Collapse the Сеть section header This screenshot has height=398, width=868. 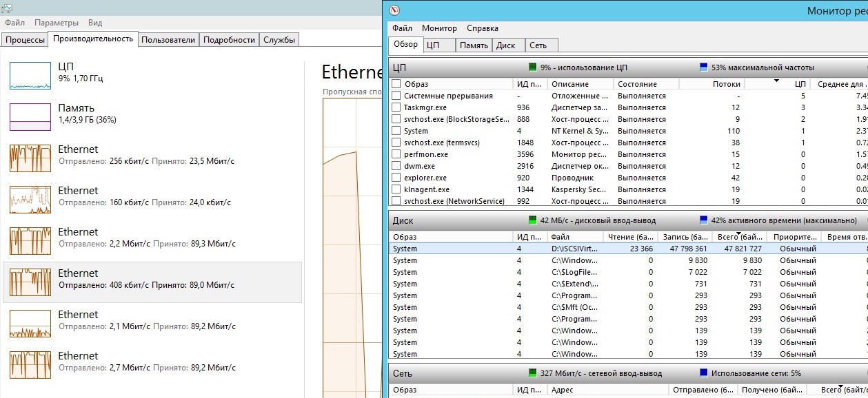point(628,373)
